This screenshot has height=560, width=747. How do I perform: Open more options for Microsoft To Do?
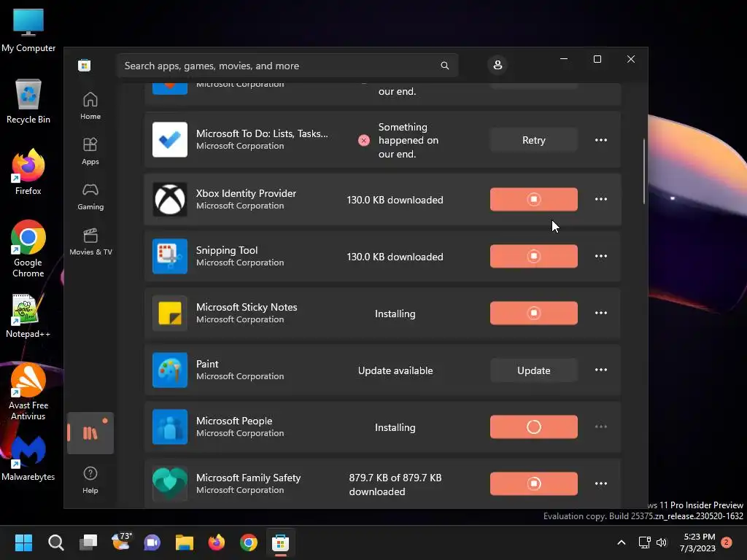click(601, 140)
